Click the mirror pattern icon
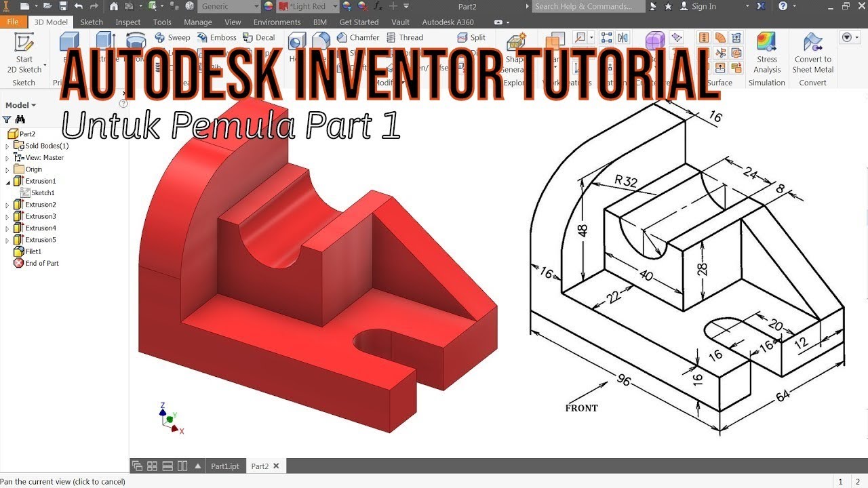This screenshot has height=488, width=868. [x=624, y=37]
